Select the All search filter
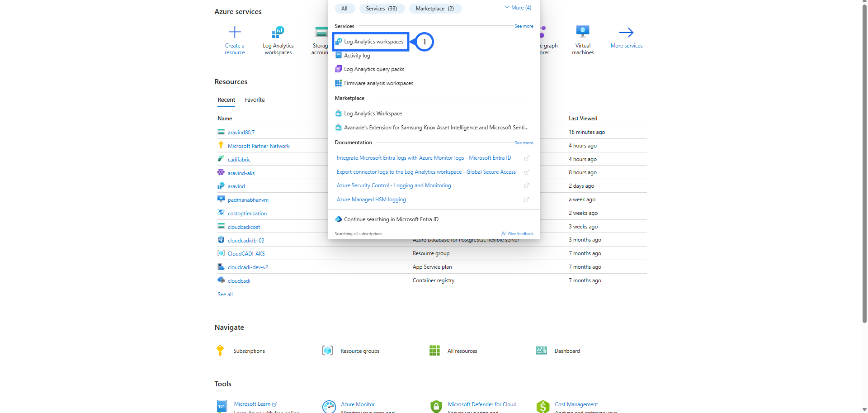 pyautogui.click(x=344, y=9)
